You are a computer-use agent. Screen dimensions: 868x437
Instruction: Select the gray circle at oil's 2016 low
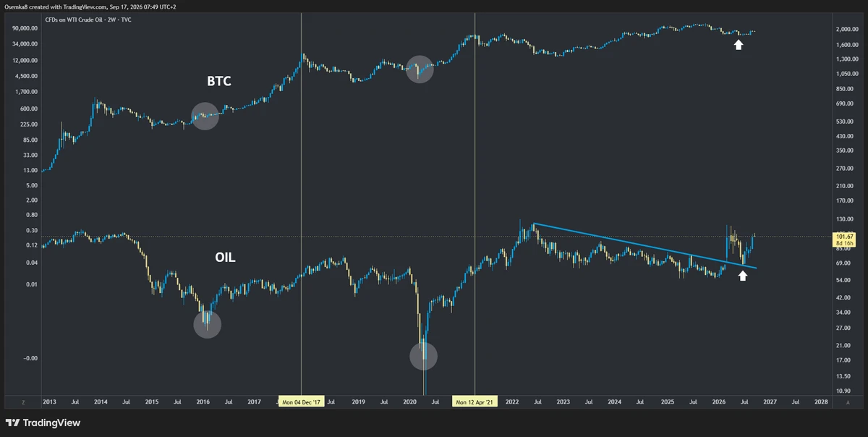207,324
